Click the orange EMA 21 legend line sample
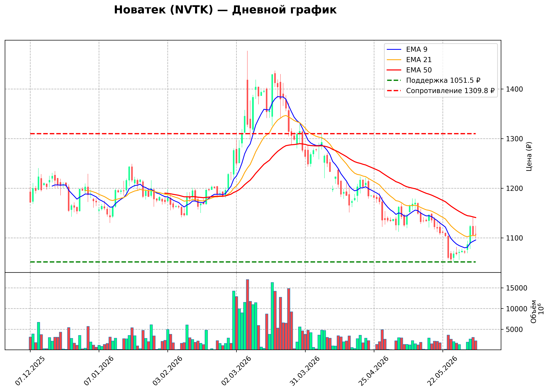The width and height of the screenshot is (550, 392). click(394, 60)
